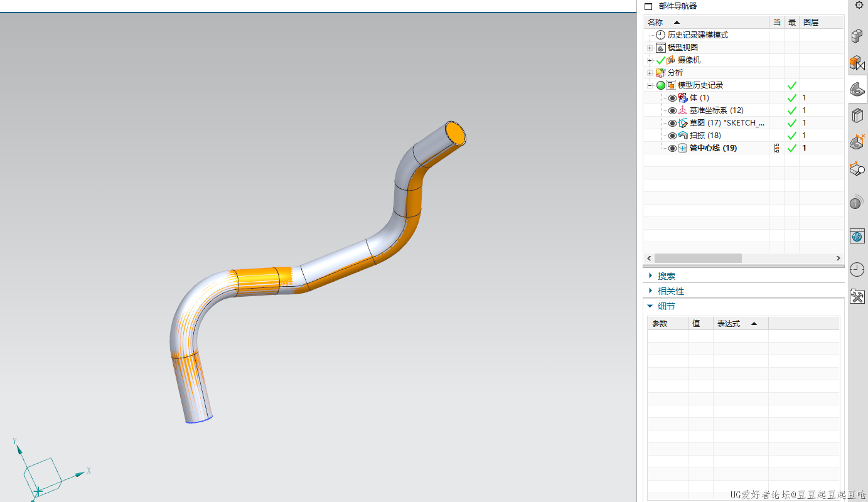Toggle visibility of 管中心线 (19)

[x=672, y=148]
